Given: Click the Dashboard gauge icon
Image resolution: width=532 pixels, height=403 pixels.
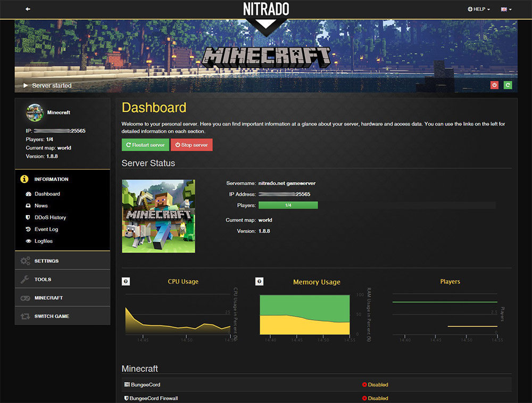Looking at the screenshot, I should click(x=29, y=194).
